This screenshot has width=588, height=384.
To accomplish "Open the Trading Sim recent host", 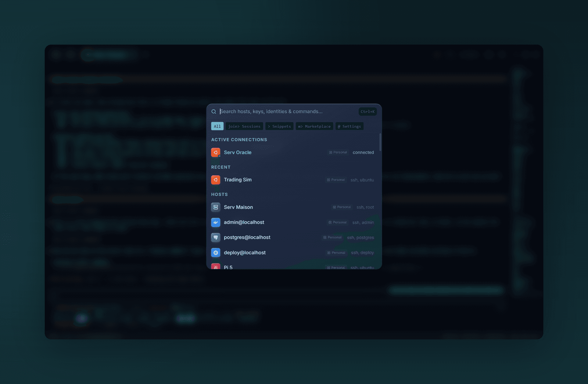I will (294, 180).
